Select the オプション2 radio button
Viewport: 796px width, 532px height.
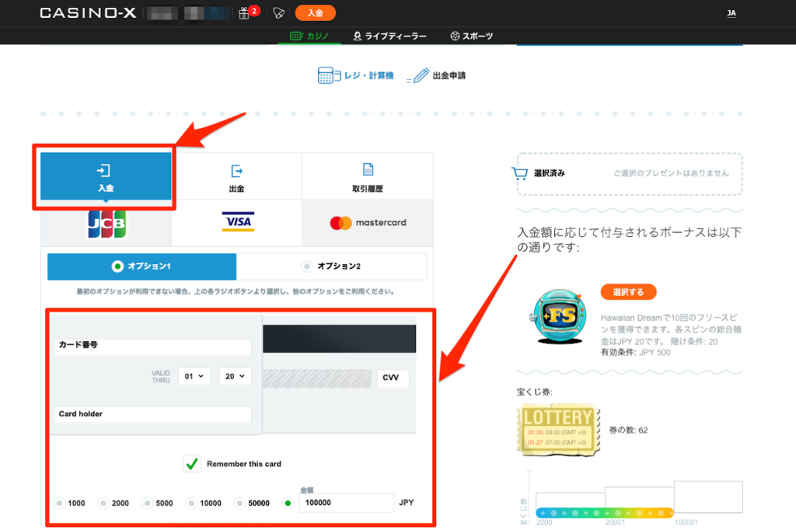(306, 266)
